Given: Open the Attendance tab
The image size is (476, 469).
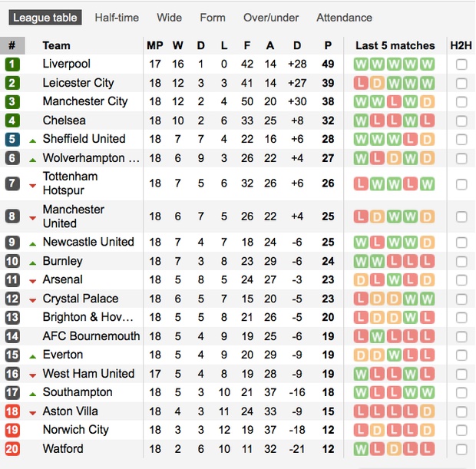Looking at the screenshot, I should click(x=344, y=17).
